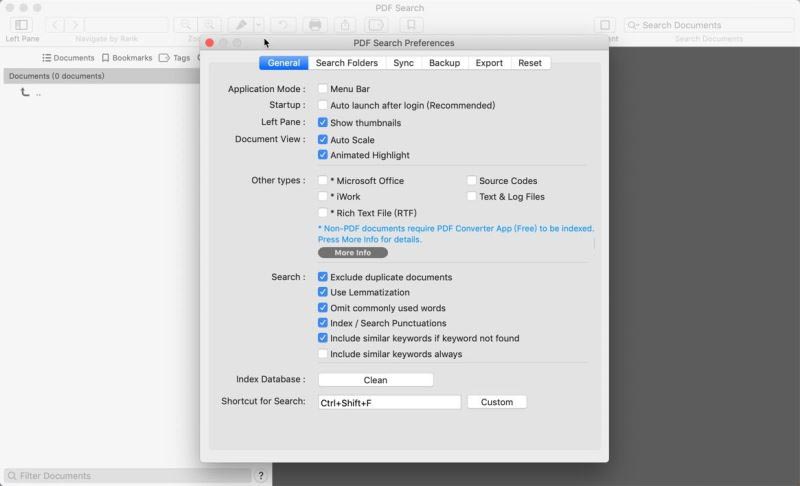
Task: Uncheck Auto Scale
Action: coord(322,139)
